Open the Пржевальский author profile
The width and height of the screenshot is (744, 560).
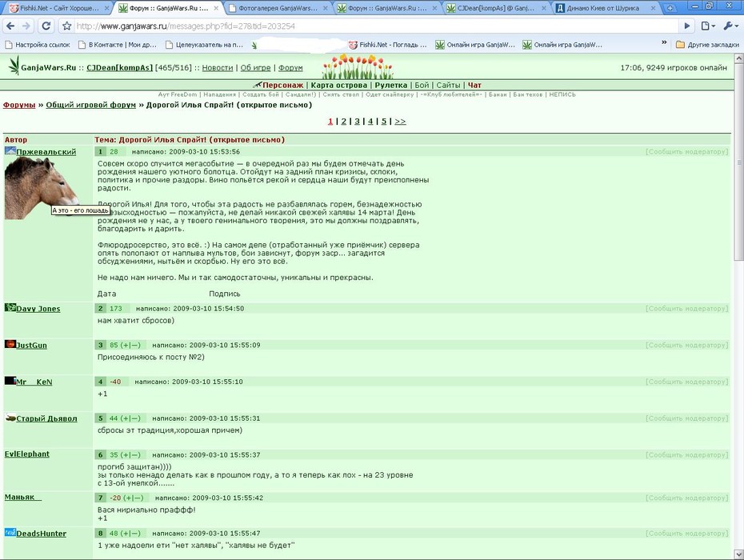[46, 152]
